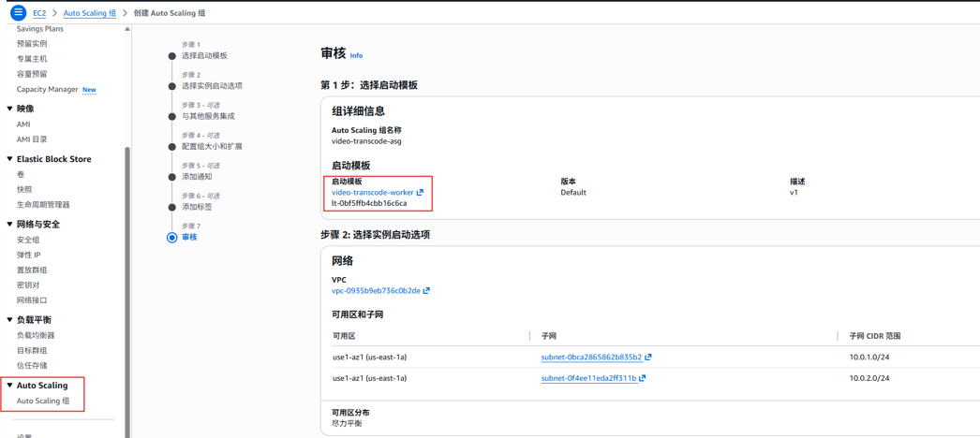Click the step 6 circle in wizard
Viewport: 980px width, 438px height.
tap(171, 207)
